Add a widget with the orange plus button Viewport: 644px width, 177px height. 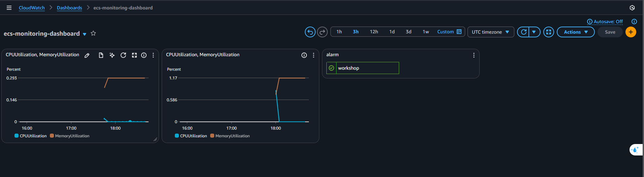[631, 32]
